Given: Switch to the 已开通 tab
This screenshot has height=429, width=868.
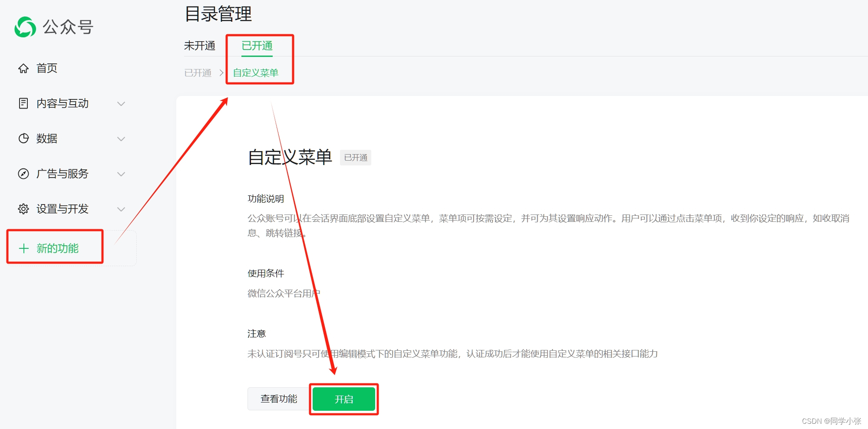Looking at the screenshot, I should 256,46.
